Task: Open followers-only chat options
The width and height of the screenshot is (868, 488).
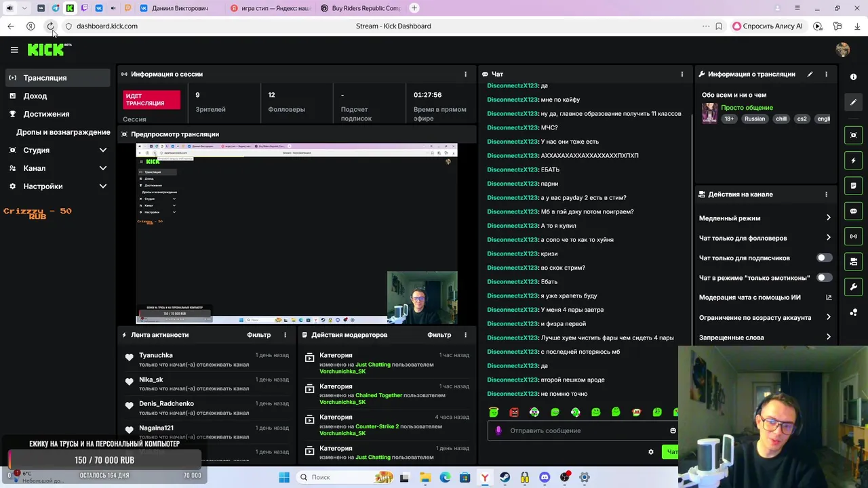Action: pyautogui.click(x=765, y=238)
